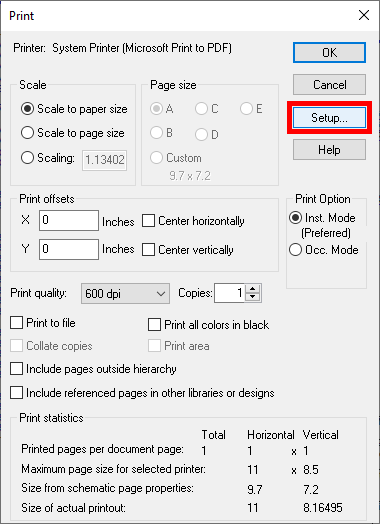Open the Help for printing
The width and height of the screenshot is (380, 524).
pyautogui.click(x=329, y=149)
